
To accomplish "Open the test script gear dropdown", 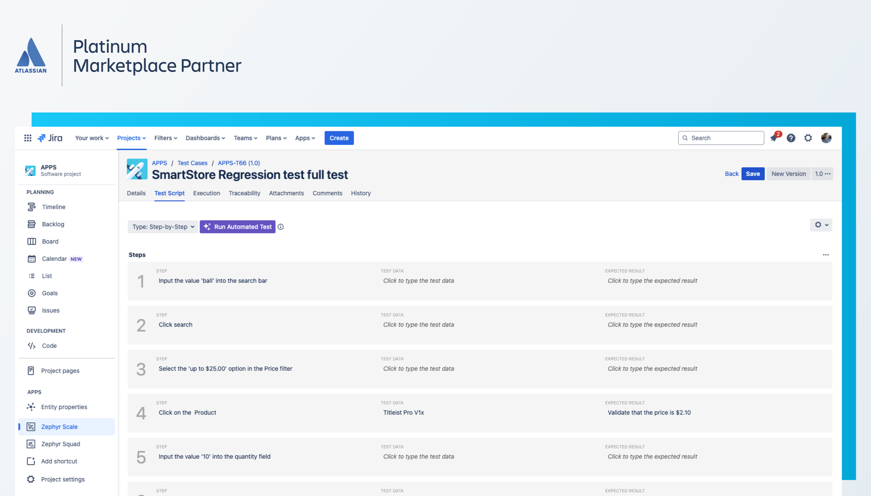I will point(821,225).
